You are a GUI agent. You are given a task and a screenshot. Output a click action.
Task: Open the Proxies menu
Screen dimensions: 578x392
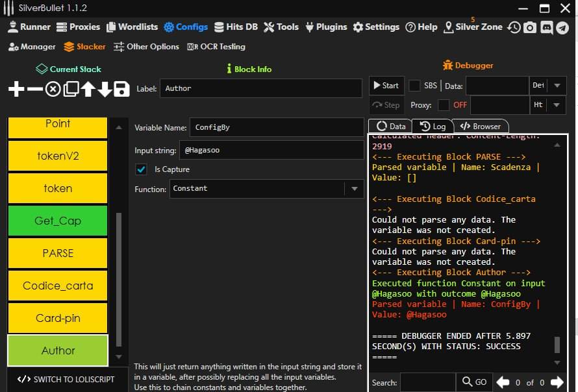pyautogui.click(x=78, y=27)
